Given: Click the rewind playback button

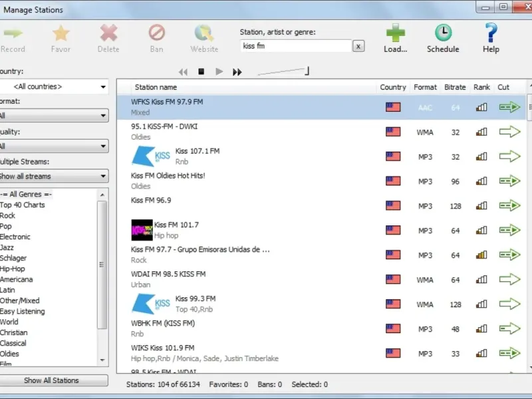Looking at the screenshot, I should 183,72.
